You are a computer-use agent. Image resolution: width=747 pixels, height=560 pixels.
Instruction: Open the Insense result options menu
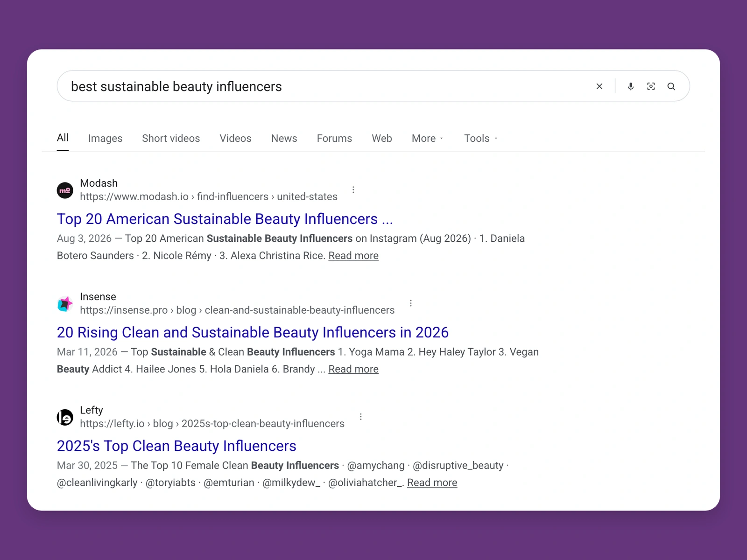pyautogui.click(x=411, y=303)
